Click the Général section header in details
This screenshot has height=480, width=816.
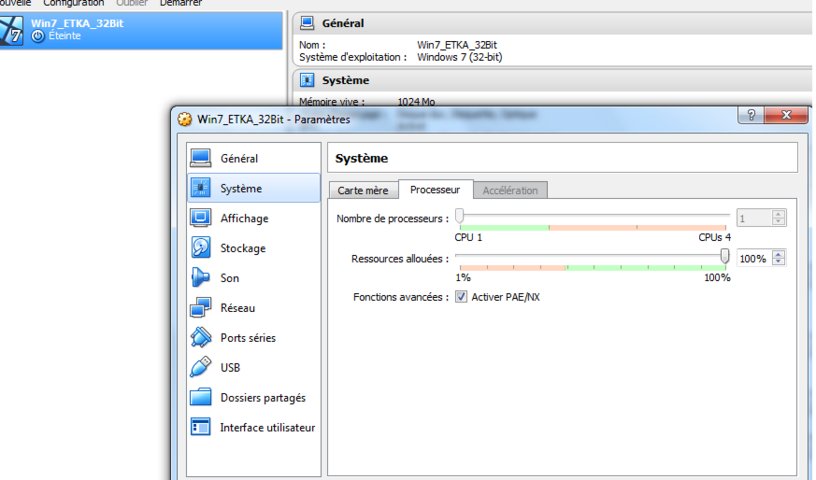pyautogui.click(x=554, y=23)
